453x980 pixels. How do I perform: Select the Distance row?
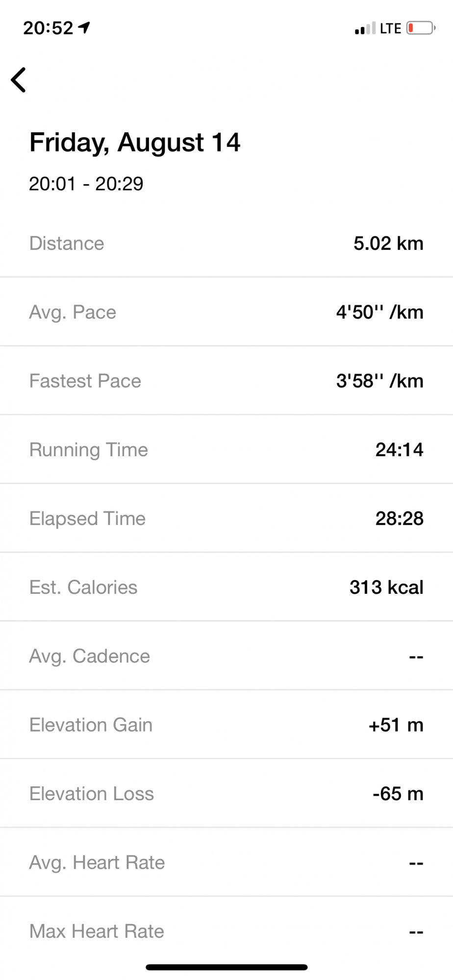tap(226, 244)
